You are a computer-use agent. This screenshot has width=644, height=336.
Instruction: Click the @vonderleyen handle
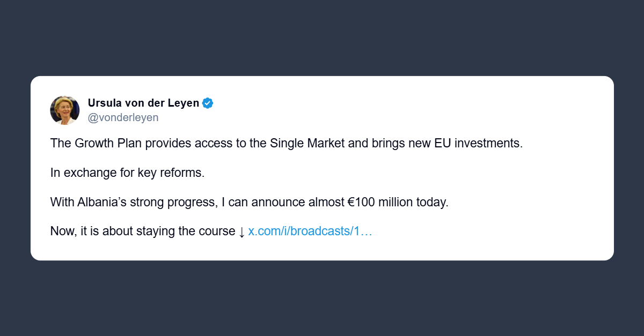click(x=123, y=117)
